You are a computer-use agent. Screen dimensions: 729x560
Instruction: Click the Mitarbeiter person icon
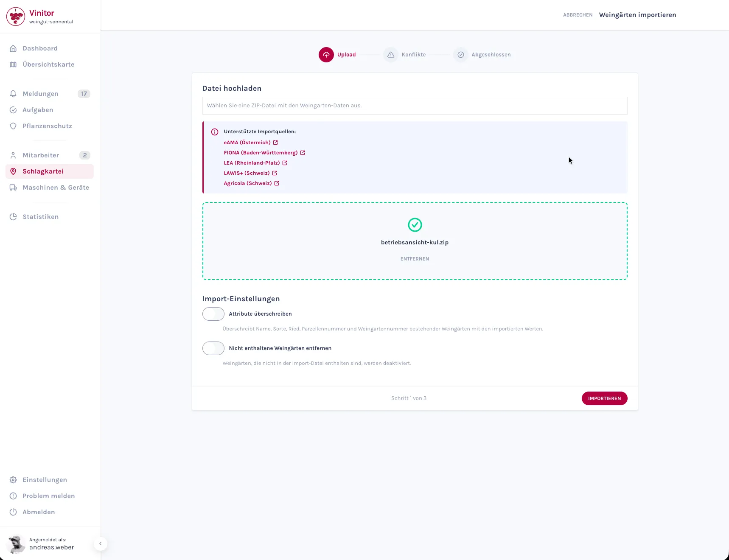(x=13, y=155)
